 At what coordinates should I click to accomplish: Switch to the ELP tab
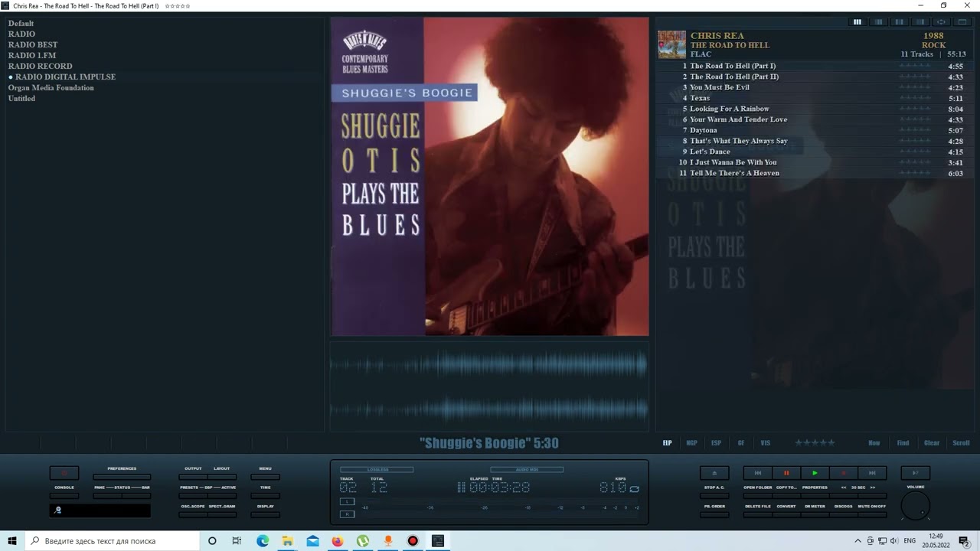point(668,443)
